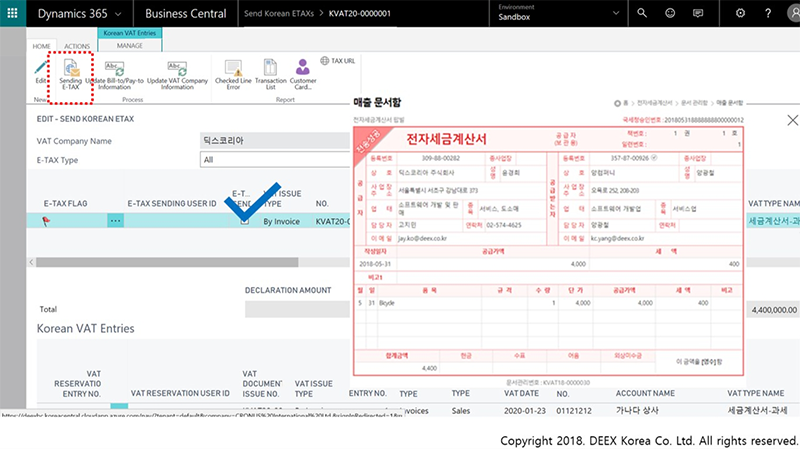Viewport: 800px width, 449px height.
Task: Sort by VAT DATE column header
Action: pyautogui.click(x=521, y=393)
